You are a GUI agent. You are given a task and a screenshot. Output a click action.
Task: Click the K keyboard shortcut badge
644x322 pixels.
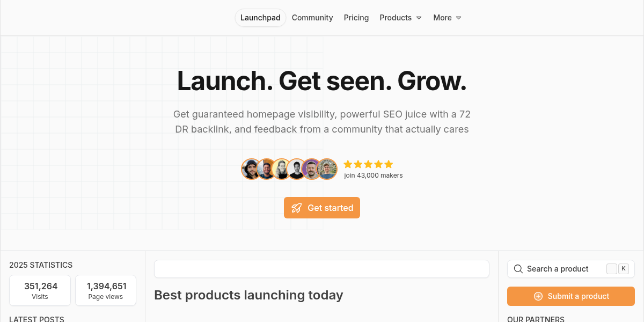(623, 268)
